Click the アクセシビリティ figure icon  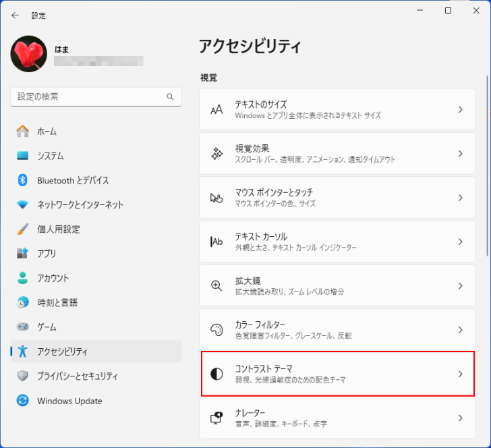coord(22,352)
